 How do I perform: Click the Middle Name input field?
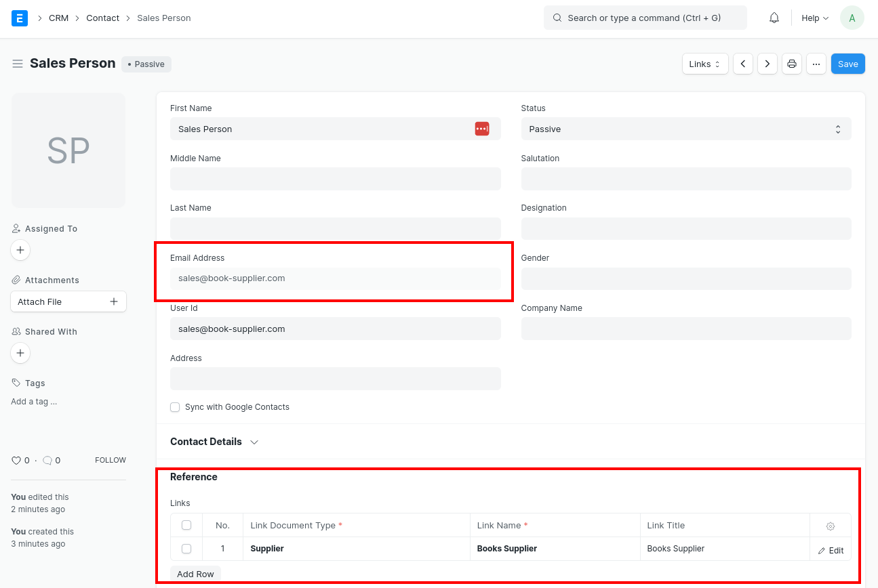point(335,179)
